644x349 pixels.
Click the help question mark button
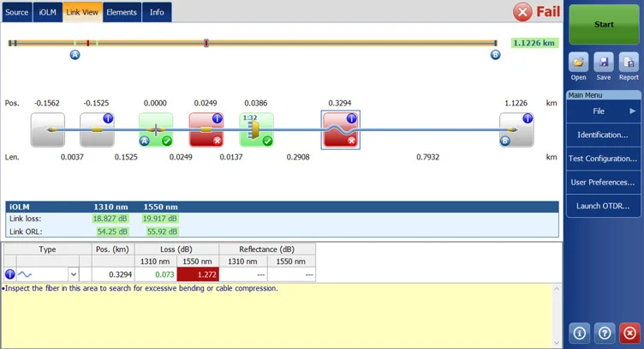605,333
